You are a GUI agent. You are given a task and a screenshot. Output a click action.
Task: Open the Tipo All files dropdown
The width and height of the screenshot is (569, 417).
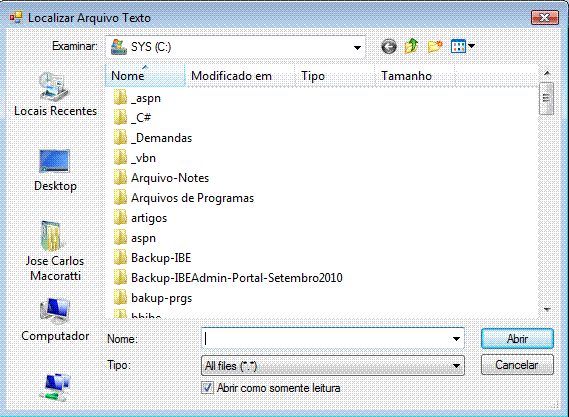pyautogui.click(x=333, y=365)
